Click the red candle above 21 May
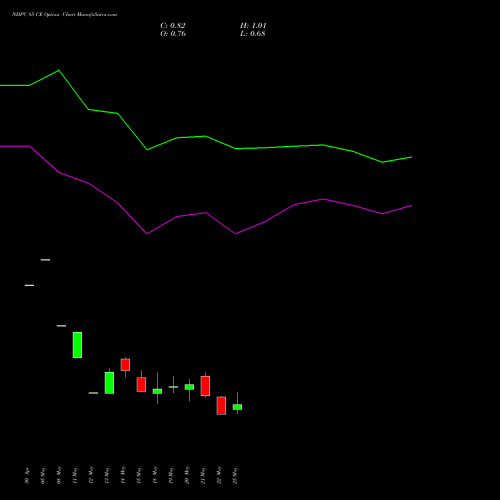 pyautogui.click(x=205, y=386)
